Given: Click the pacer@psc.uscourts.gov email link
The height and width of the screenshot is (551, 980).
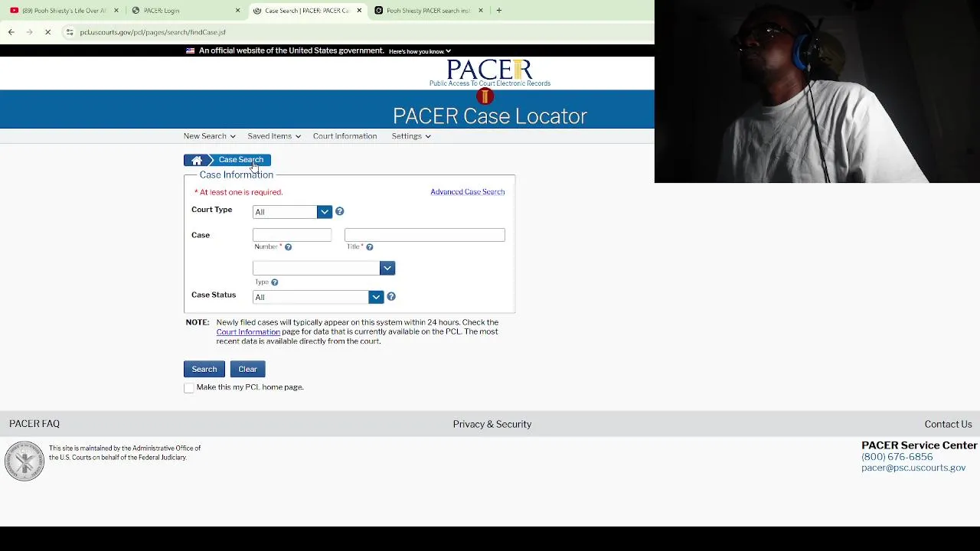Looking at the screenshot, I should pos(913,468).
